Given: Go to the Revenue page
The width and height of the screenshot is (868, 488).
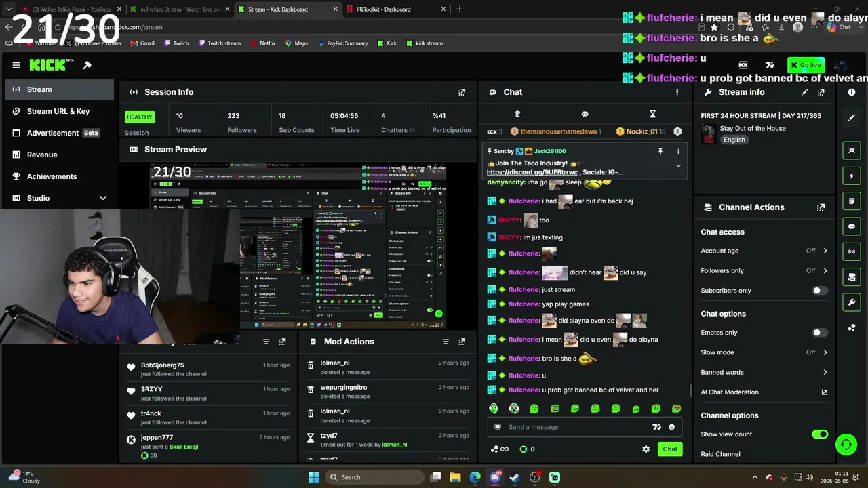Looking at the screenshot, I should [x=60, y=155].
